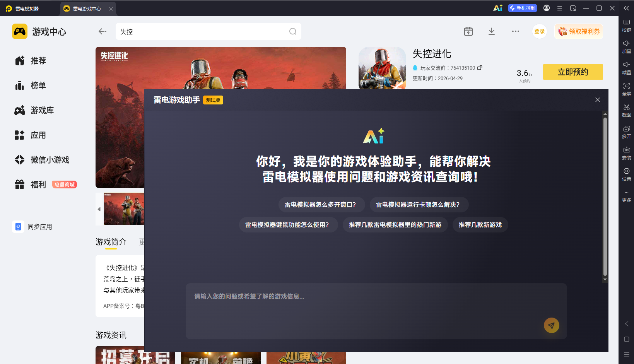Open 微信小游戏 in left navigation
Image resolution: width=634 pixels, height=364 pixels.
42,160
